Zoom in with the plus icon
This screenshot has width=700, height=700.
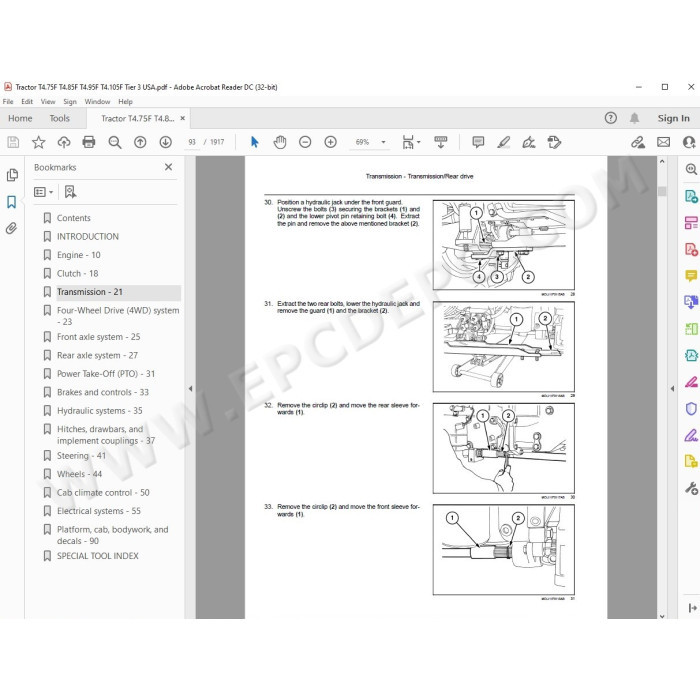(x=330, y=142)
